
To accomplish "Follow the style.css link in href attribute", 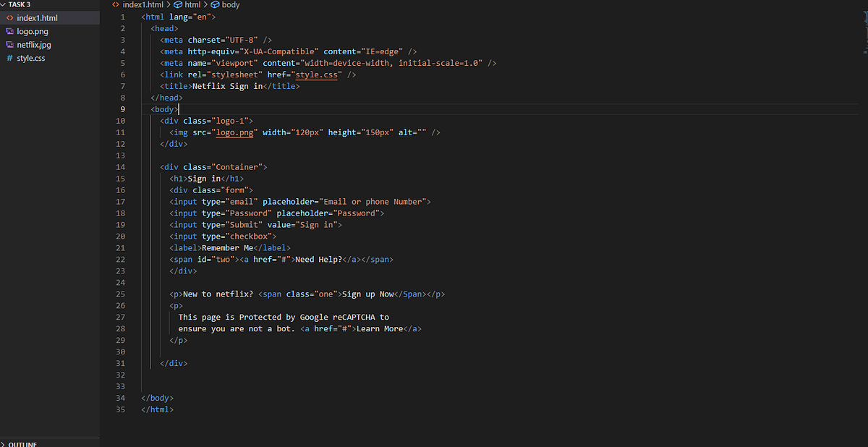I will [315, 74].
